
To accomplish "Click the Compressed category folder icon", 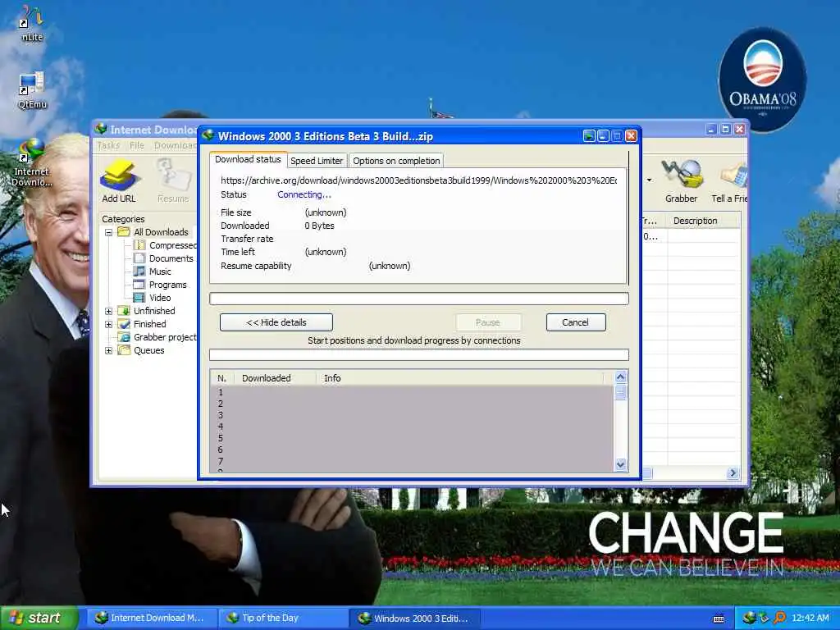I will click(x=139, y=245).
